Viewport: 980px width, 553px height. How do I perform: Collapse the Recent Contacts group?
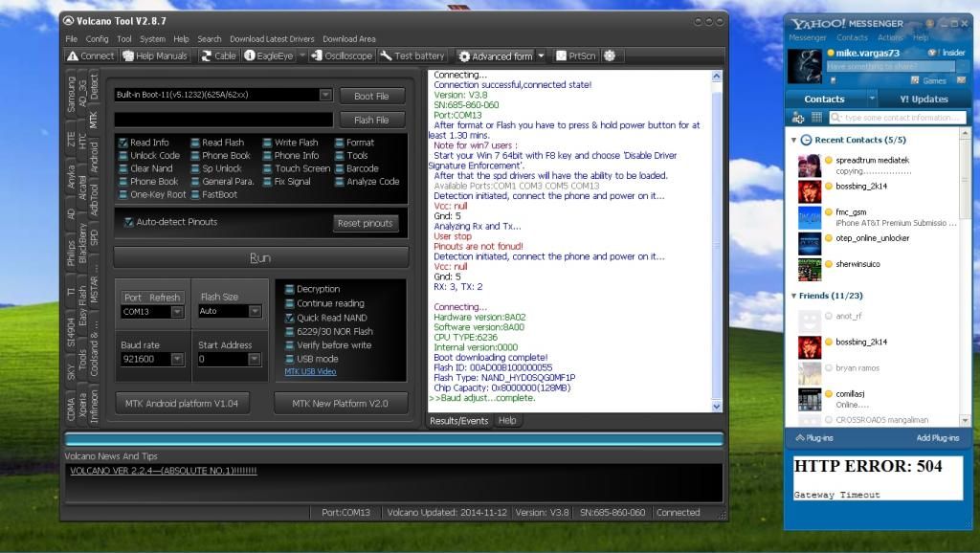[x=793, y=140]
